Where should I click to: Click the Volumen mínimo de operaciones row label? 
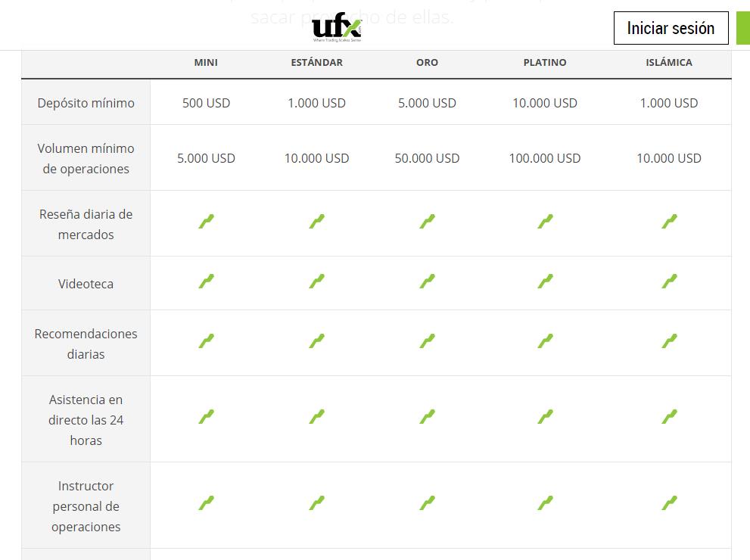tap(86, 158)
